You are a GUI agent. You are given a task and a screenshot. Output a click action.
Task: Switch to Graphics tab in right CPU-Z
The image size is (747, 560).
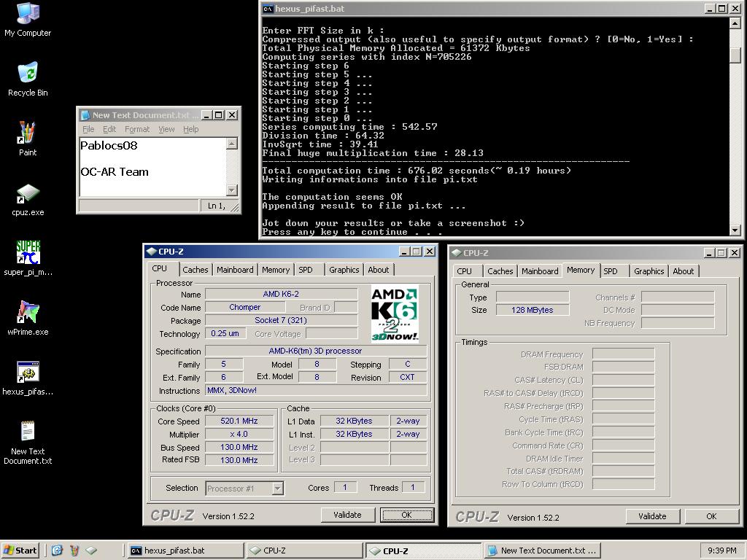[649, 271]
